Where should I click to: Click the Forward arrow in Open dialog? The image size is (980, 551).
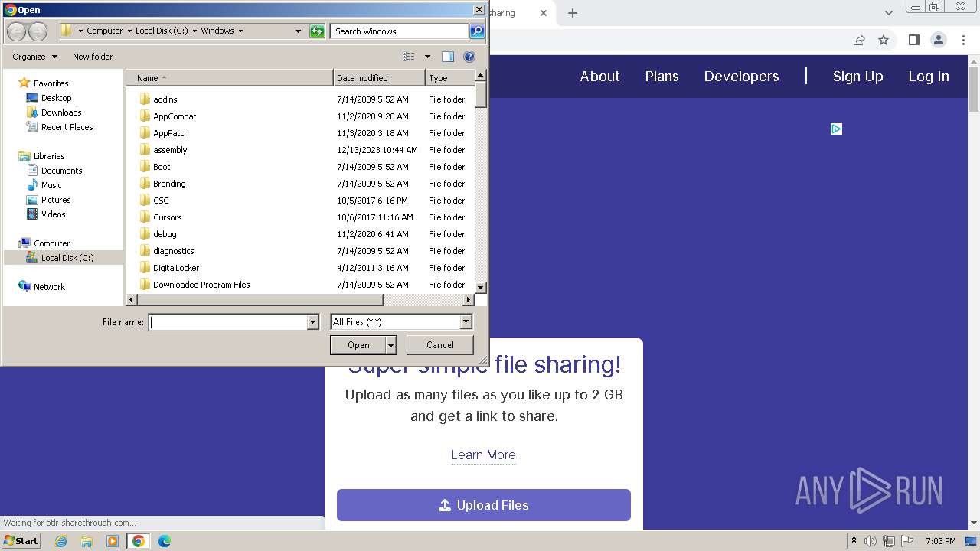38,31
